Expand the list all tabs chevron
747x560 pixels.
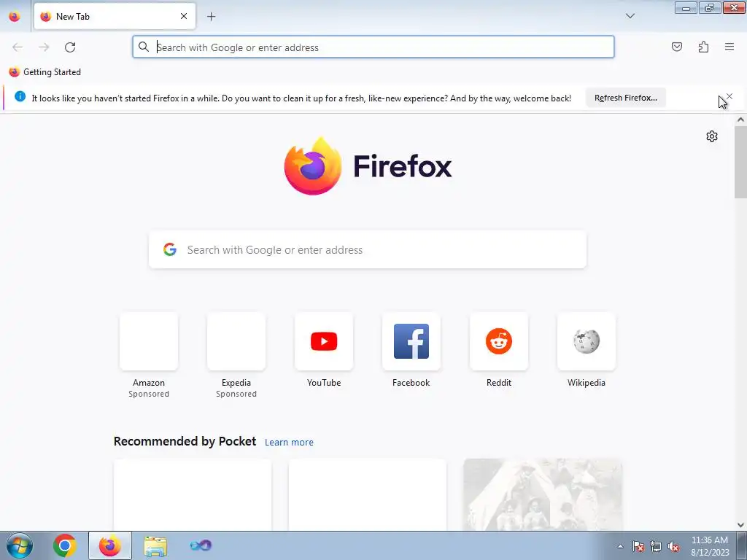[630, 16]
